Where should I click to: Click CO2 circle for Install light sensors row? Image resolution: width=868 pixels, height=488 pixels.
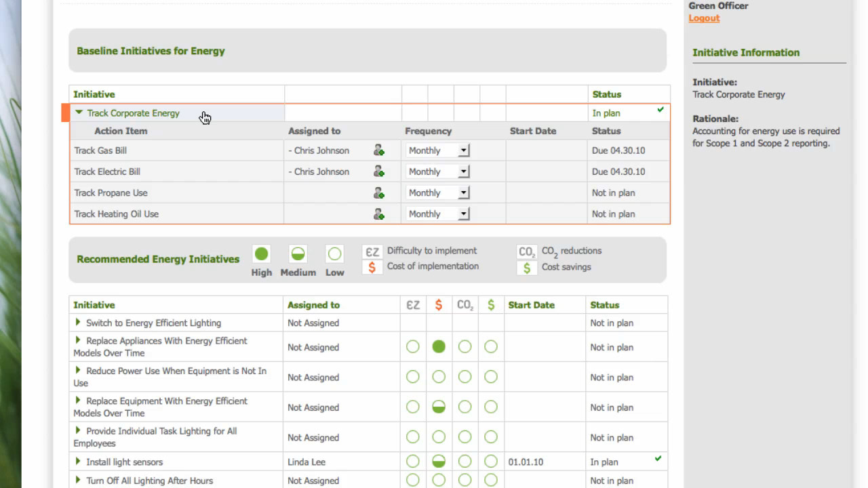coord(465,462)
